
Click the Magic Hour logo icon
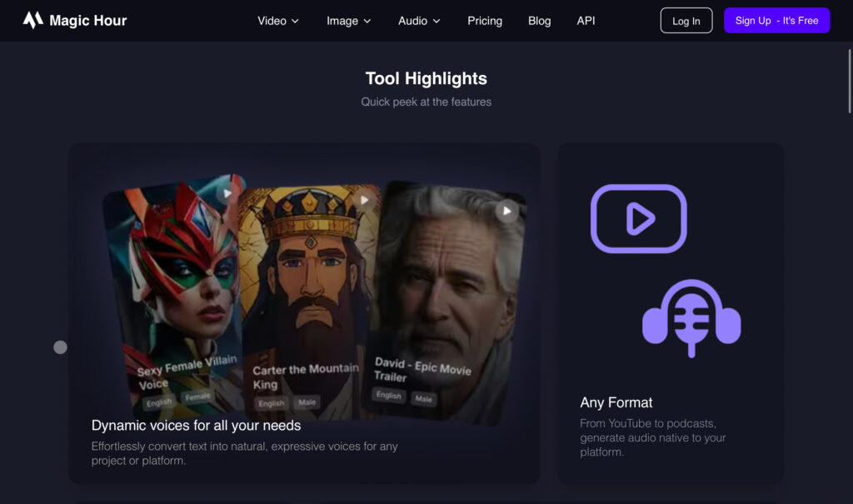pos(32,20)
